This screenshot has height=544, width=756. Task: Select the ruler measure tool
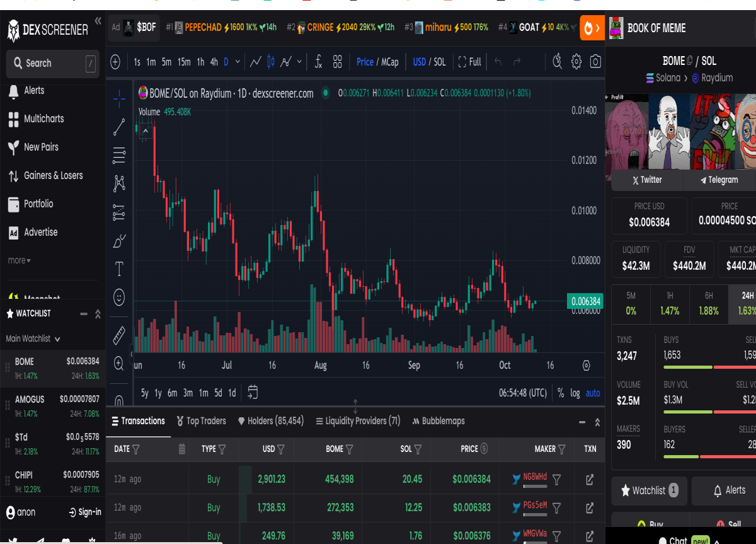click(119, 335)
